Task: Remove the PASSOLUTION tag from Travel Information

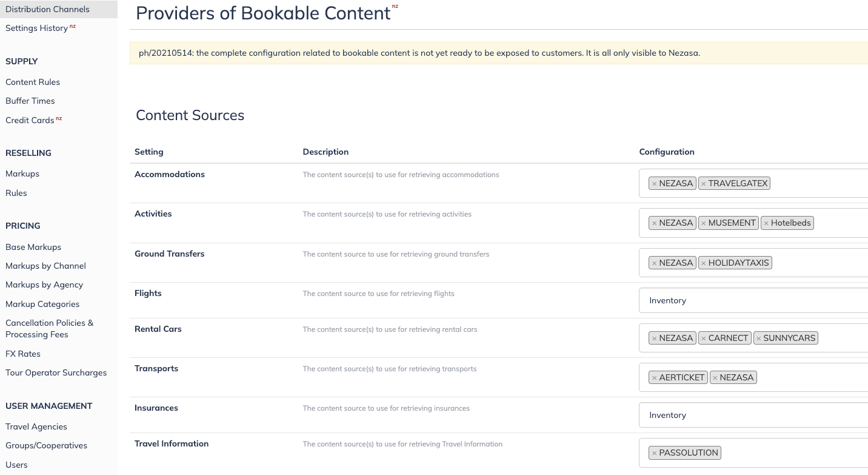Action: tap(654, 453)
